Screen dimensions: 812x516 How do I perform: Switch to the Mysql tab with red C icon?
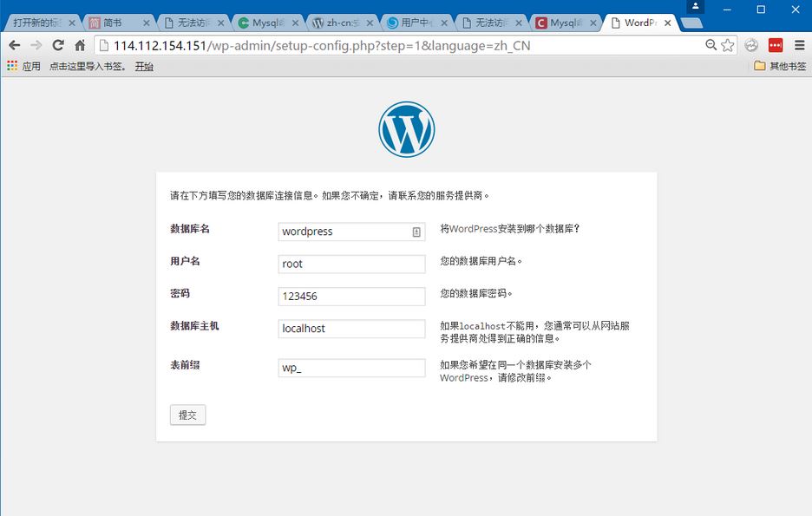[x=561, y=23]
